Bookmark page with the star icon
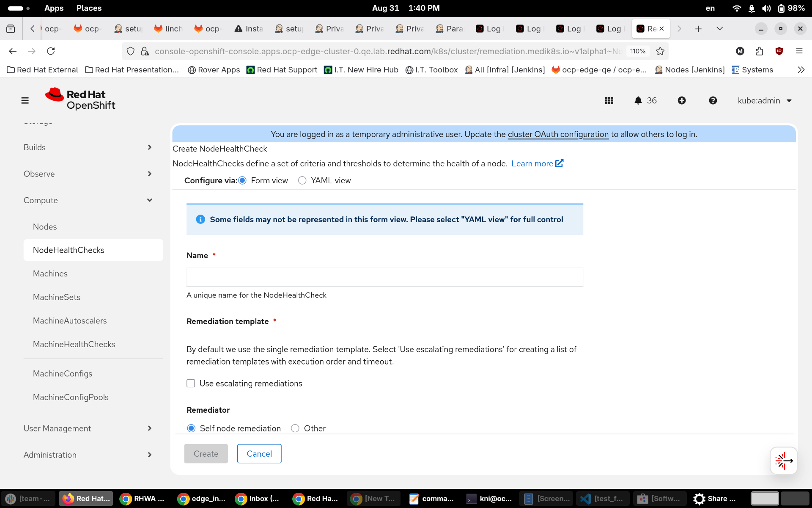 point(660,51)
